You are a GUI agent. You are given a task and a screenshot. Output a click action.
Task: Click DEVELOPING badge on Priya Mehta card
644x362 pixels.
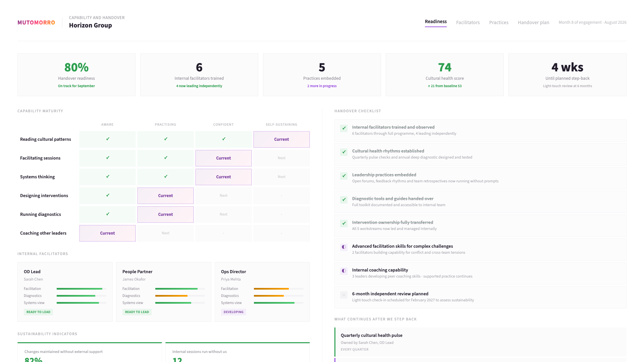pyautogui.click(x=233, y=312)
